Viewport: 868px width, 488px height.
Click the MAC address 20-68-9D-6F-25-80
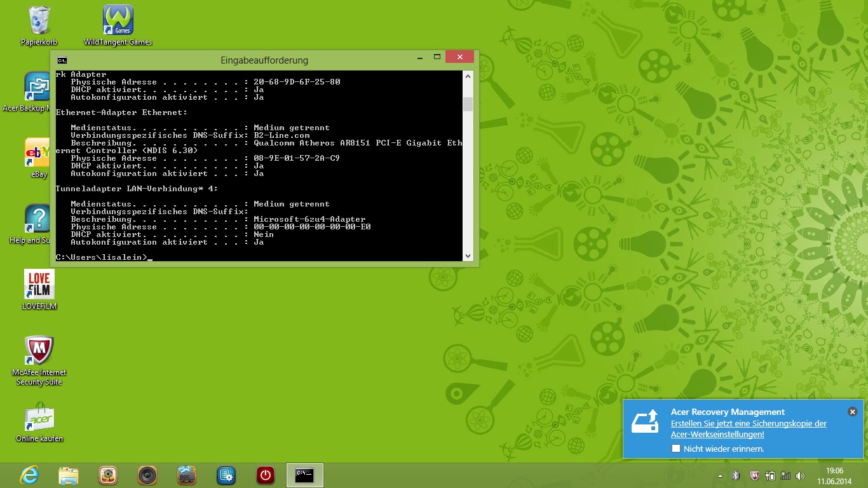297,82
